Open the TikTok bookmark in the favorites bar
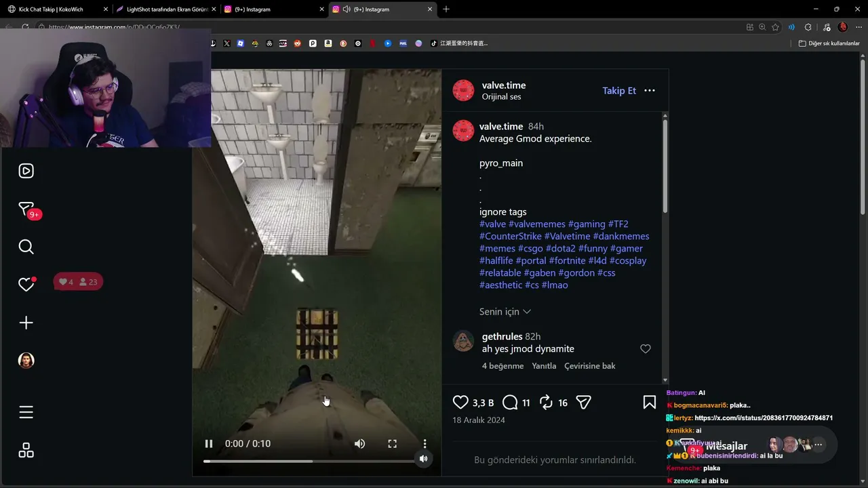 (460, 43)
